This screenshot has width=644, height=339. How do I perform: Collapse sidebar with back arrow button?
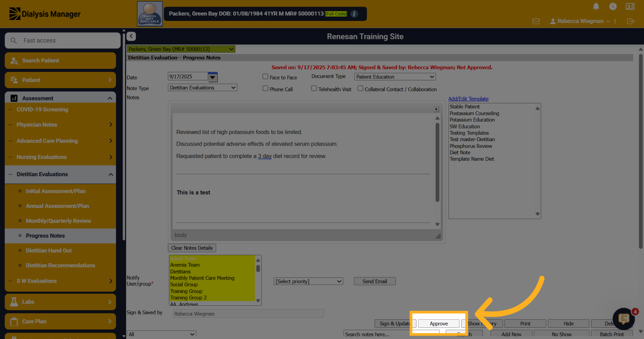point(131,36)
